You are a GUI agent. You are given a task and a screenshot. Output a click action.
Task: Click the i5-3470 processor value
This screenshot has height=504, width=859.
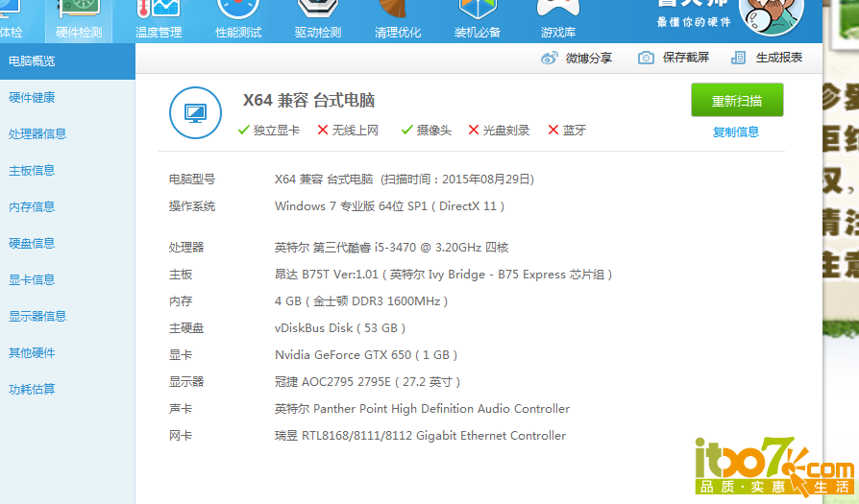tap(392, 248)
